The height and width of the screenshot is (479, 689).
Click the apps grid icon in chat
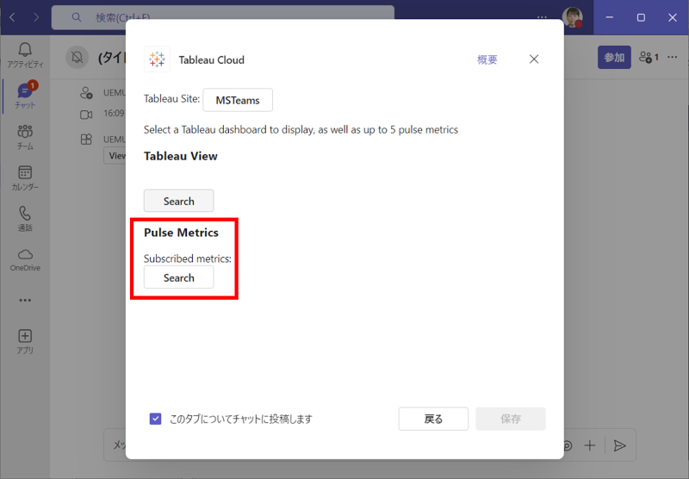[86, 139]
